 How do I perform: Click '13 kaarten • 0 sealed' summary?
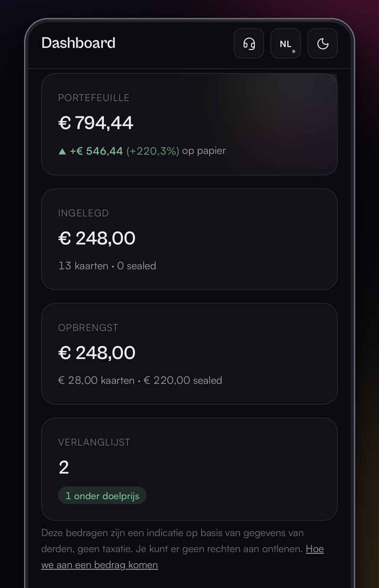tap(107, 266)
